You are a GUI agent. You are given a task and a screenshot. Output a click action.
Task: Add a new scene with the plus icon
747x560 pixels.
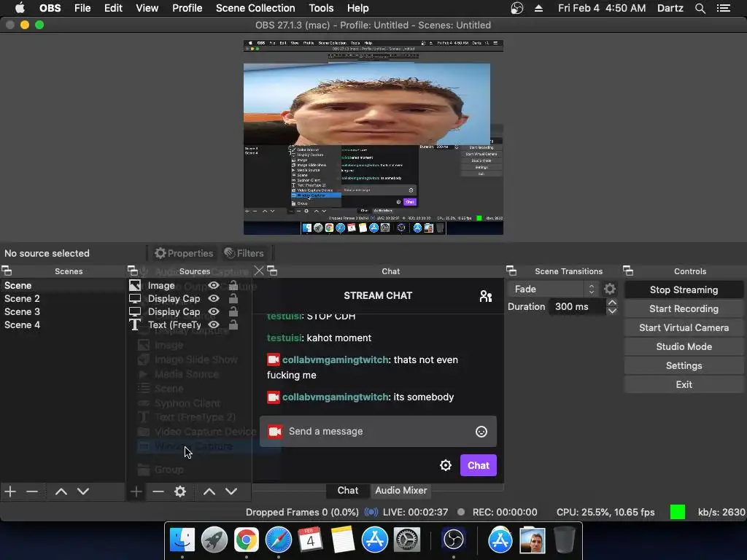(x=10, y=491)
